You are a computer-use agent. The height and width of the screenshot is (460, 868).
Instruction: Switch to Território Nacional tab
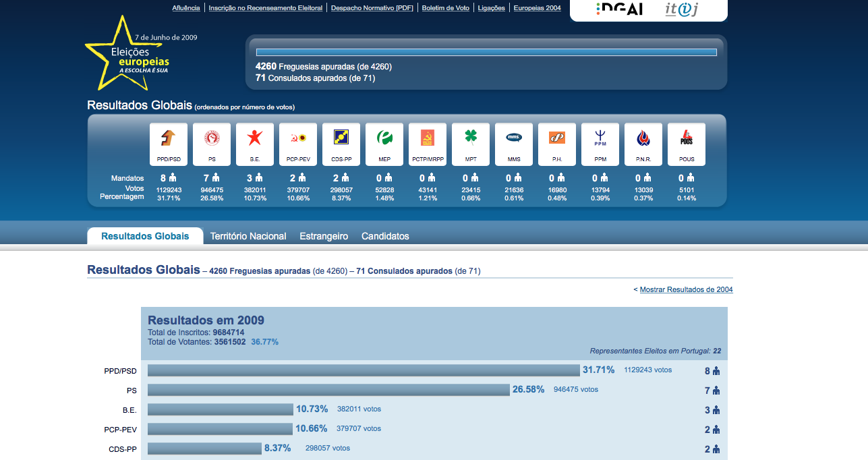248,236
